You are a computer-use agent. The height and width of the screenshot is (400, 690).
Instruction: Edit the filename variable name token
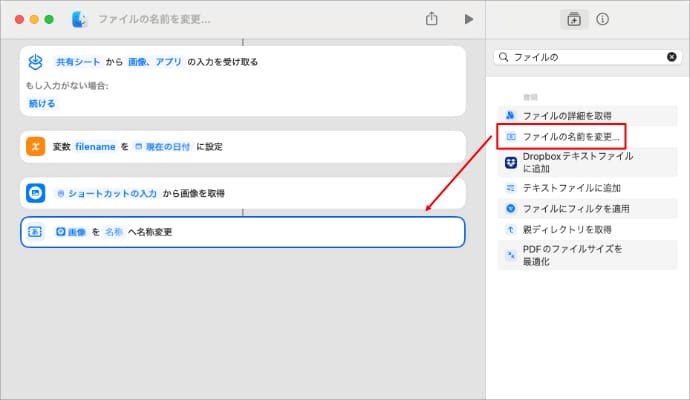click(x=96, y=146)
